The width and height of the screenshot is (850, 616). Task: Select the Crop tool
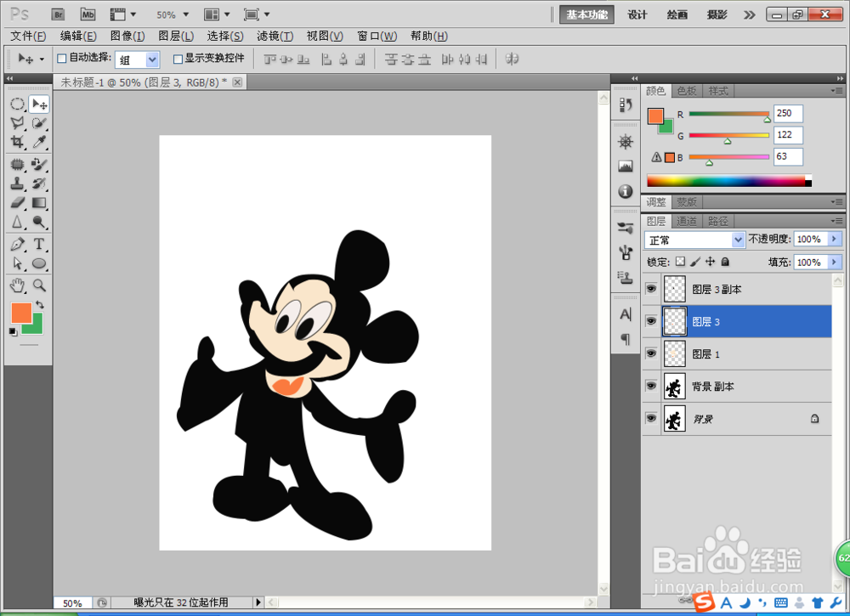pyautogui.click(x=17, y=143)
